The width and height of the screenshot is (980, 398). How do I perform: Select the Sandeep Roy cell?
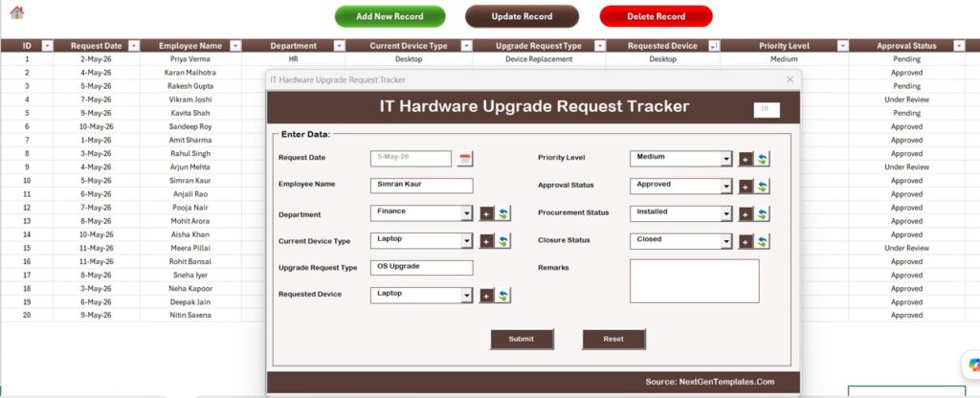pos(190,127)
